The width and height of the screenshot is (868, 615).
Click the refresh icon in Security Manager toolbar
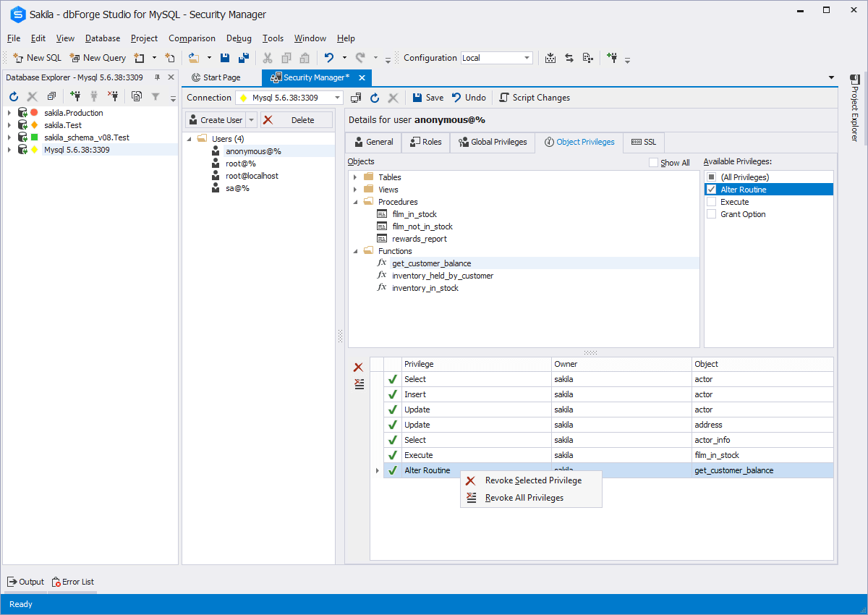(x=375, y=98)
